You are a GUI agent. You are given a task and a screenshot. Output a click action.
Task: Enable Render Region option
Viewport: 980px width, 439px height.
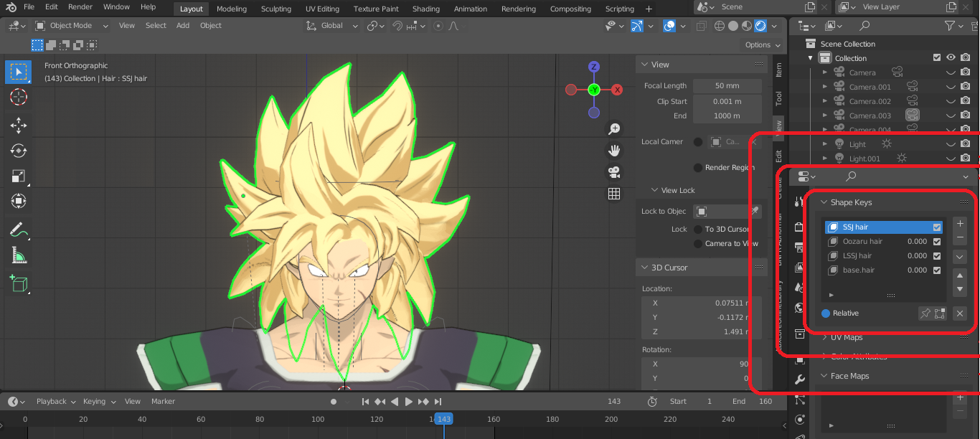698,168
